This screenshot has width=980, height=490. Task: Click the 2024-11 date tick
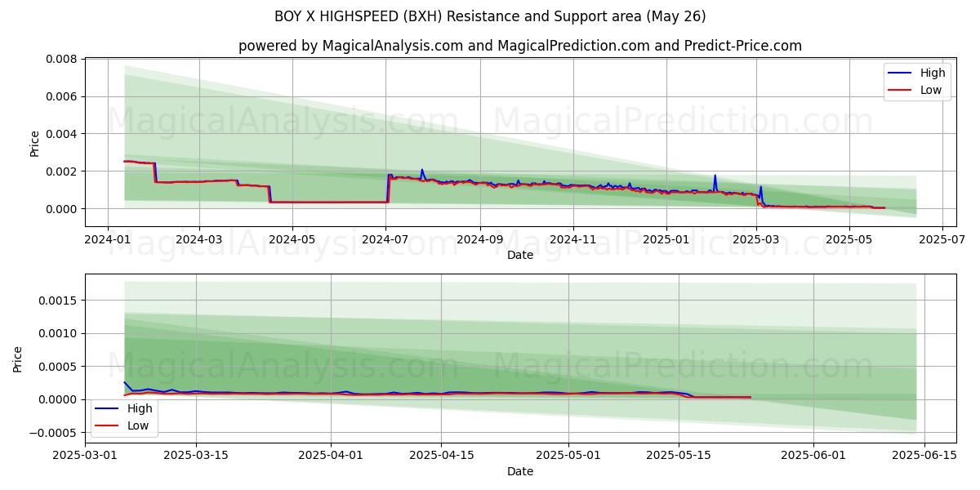coord(572,240)
